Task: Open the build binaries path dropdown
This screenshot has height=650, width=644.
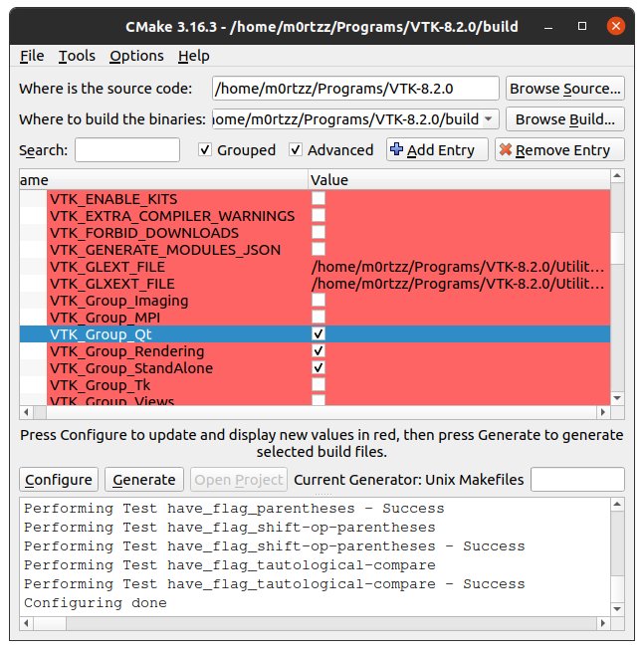Action: click(x=489, y=119)
